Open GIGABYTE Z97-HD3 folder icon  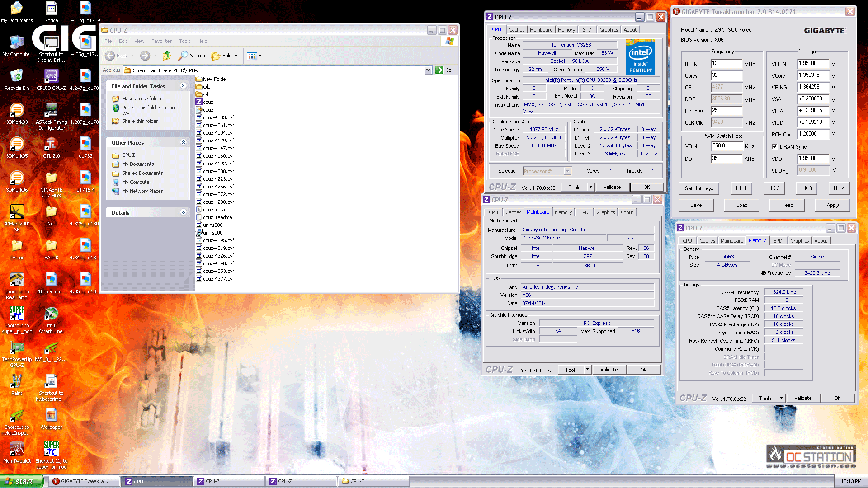51,184
